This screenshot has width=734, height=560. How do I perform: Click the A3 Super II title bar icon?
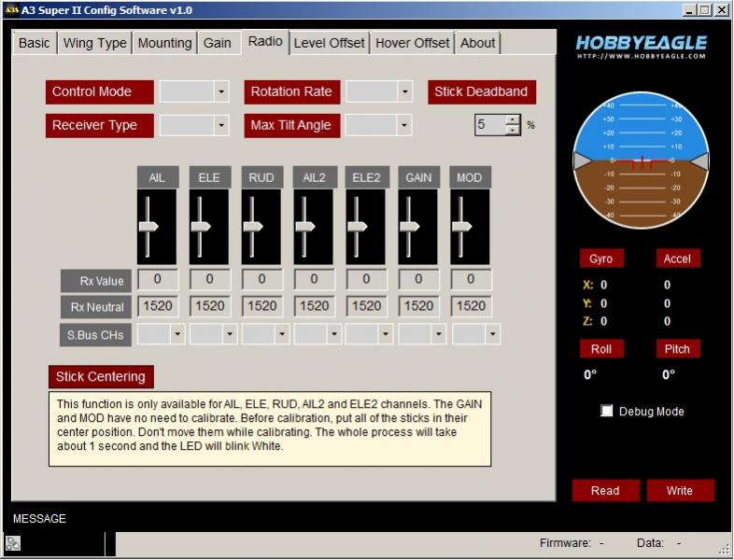(x=11, y=10)
